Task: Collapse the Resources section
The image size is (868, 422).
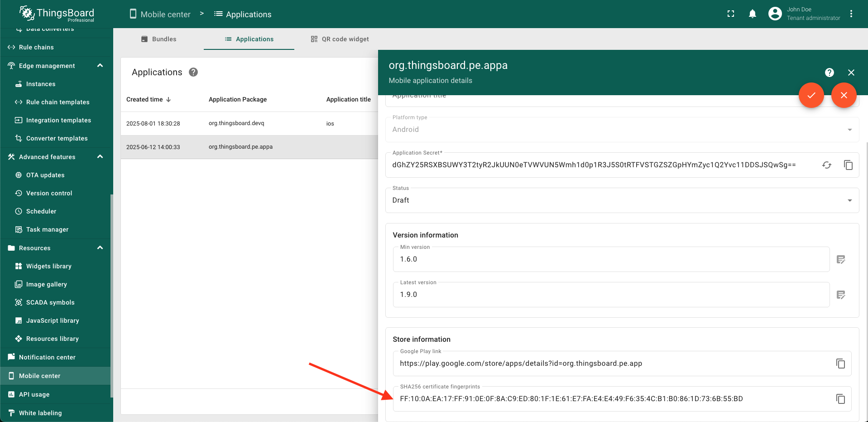Action: click(100, 248)
